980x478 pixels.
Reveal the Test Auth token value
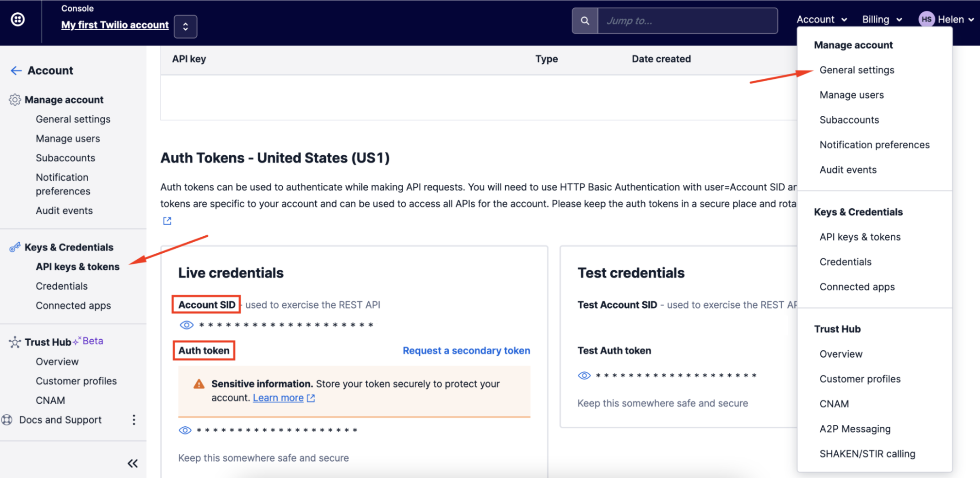(x=584, y=375)
